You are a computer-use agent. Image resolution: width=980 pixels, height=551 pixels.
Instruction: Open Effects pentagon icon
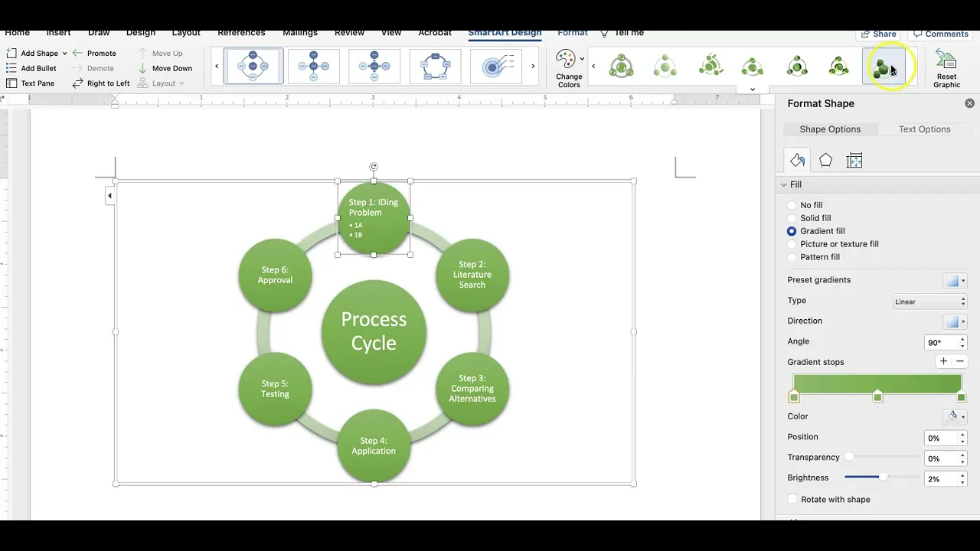click(825, 160)
